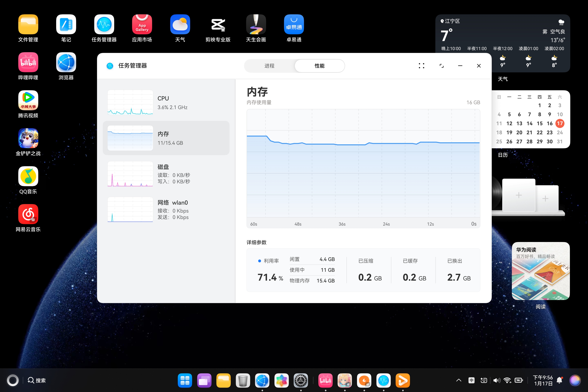588x392 pixels.
Task: Select the CPU performance item
Action: tap(166, 103)
